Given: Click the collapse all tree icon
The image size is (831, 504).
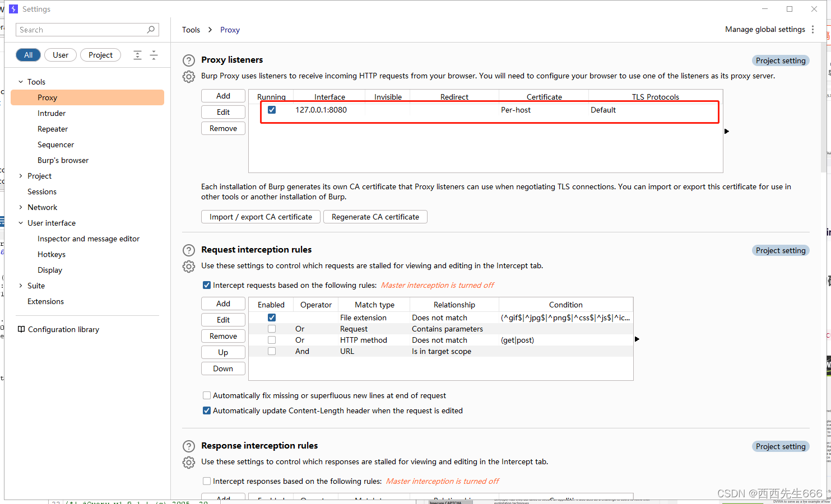Looking at the screenshot, I should [x=154, y=55].
